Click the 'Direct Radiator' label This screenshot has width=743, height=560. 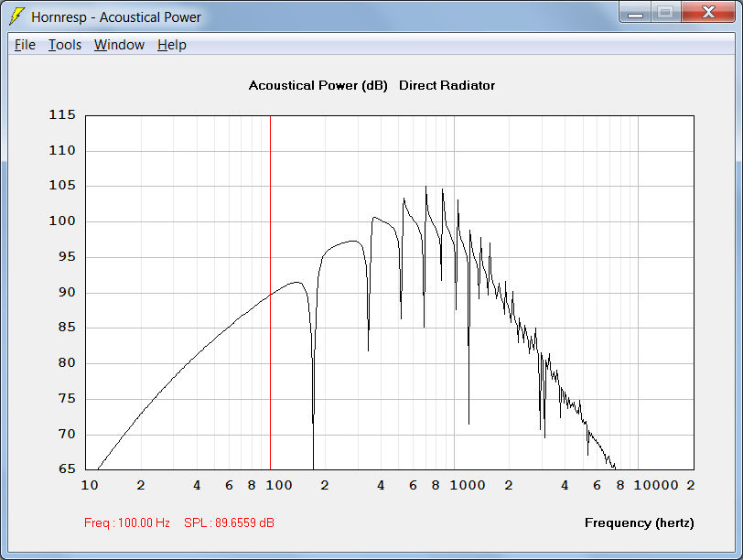coord(447,85)
